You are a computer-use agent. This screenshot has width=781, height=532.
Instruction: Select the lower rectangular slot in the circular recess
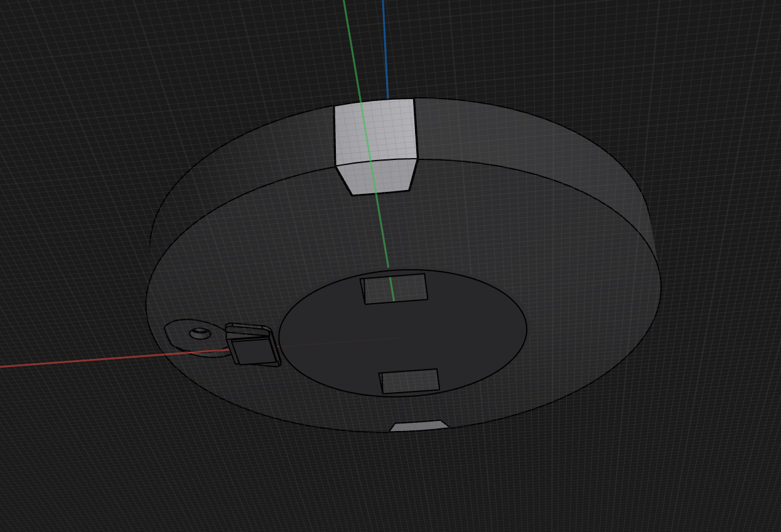coord(409,381)
